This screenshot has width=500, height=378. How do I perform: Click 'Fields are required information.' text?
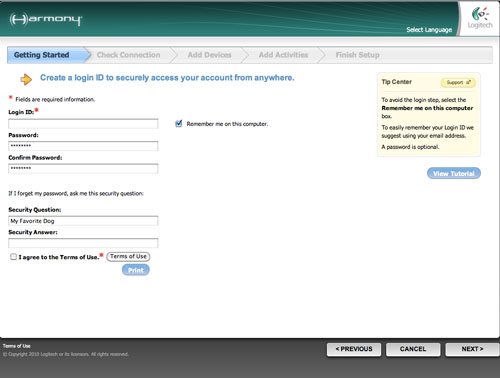coord(55,99)
